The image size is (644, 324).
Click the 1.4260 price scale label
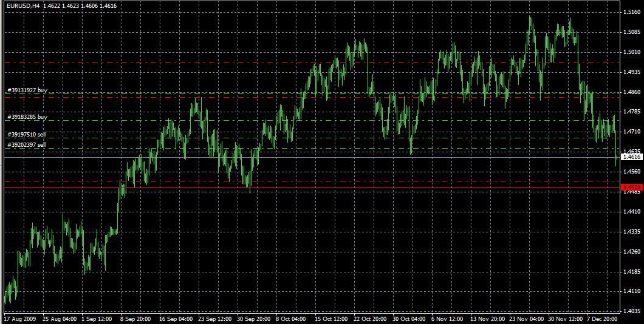[x=631, y=252]
